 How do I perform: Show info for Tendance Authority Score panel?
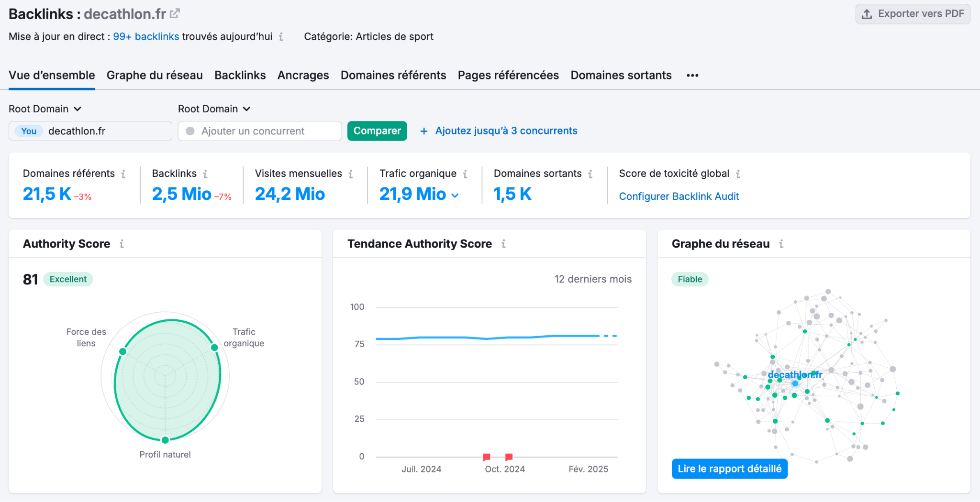(x=503, y=244)
